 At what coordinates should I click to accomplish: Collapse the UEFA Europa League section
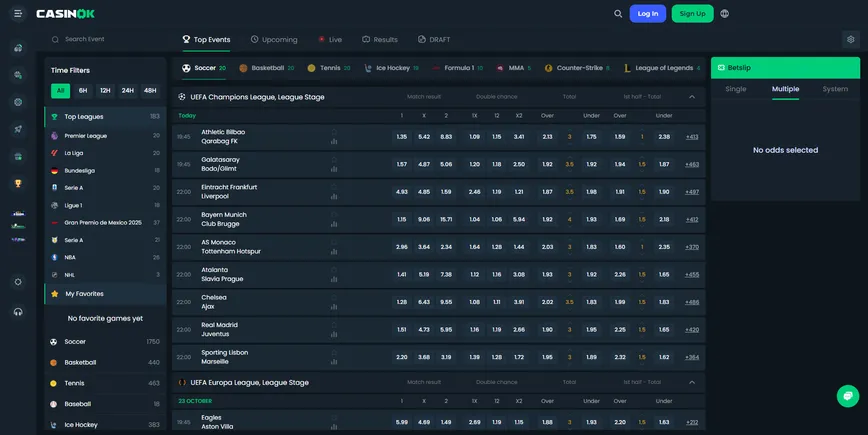tap(691, 382)
